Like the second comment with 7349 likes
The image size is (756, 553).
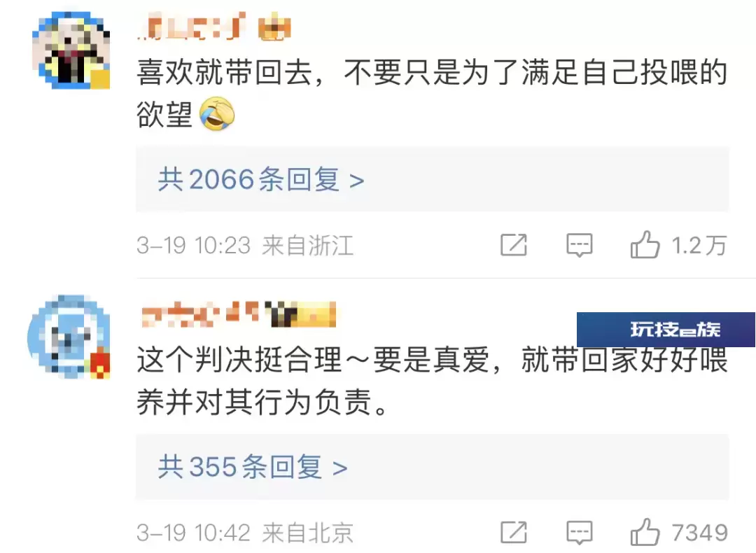point(645,532)
